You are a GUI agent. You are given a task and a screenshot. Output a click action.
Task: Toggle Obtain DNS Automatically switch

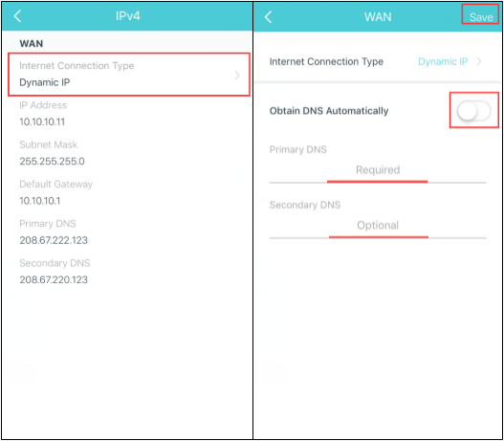474,111
